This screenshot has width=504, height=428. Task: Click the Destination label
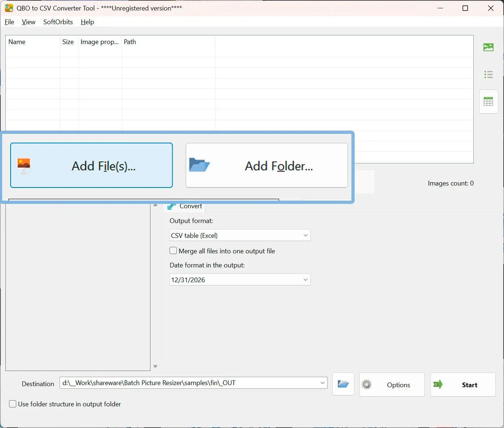click(x=38, y=384)
